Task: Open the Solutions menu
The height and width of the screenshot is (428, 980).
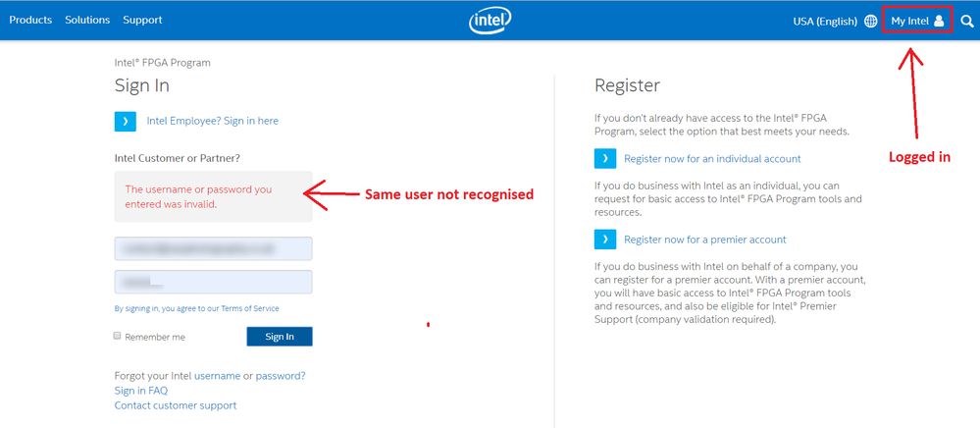Action: point(87,20)
